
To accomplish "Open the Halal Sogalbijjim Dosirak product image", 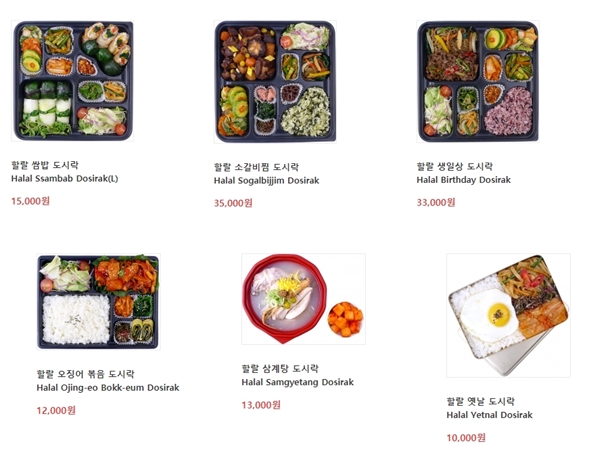I will (275, 82).
